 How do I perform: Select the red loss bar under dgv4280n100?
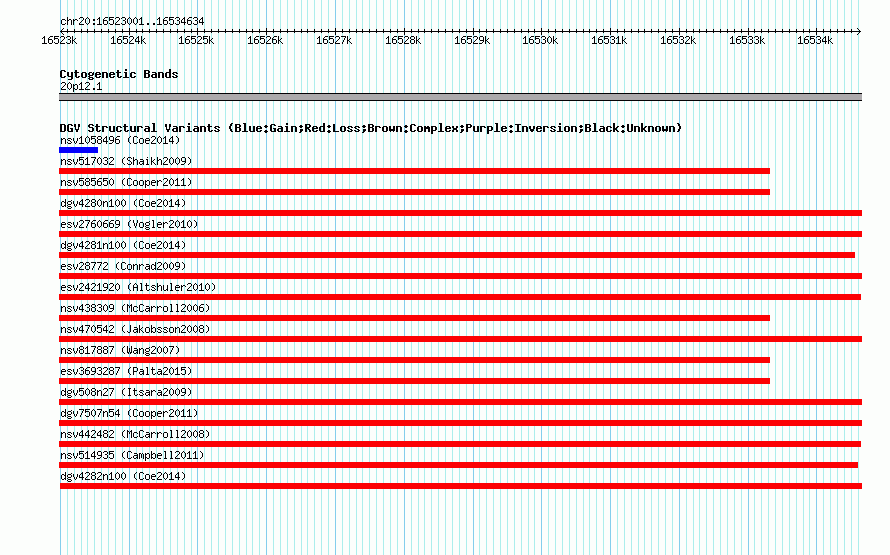(x=460, y=213)
